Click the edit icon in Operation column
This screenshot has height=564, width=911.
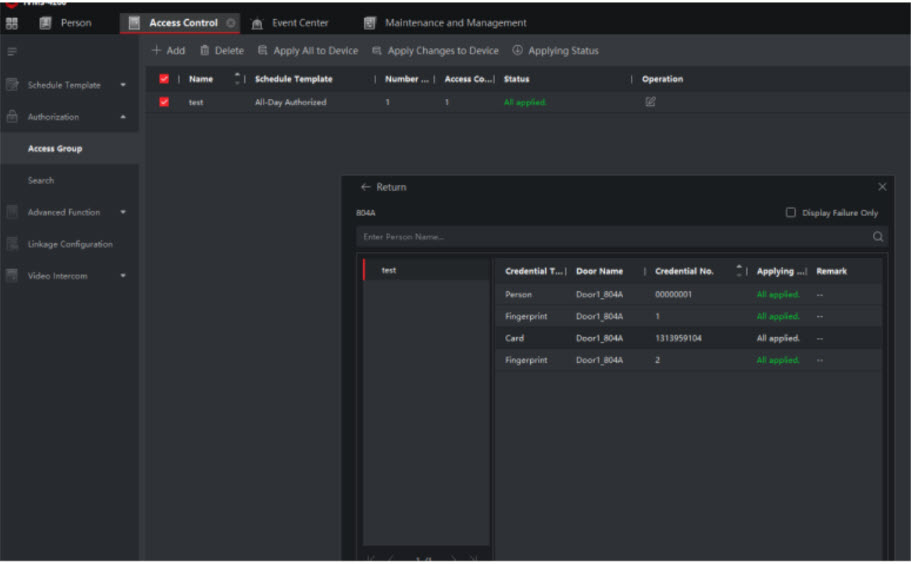pos(650,102)
